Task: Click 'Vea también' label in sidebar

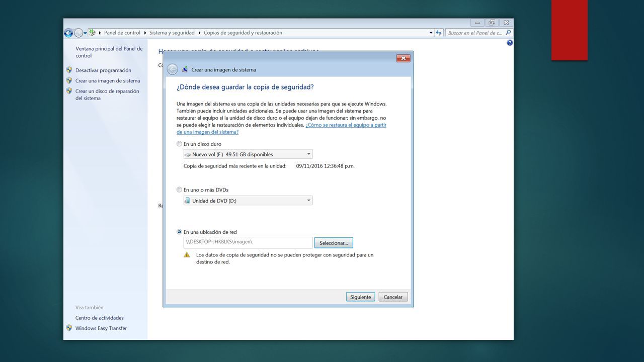Action: pos(90,307)
